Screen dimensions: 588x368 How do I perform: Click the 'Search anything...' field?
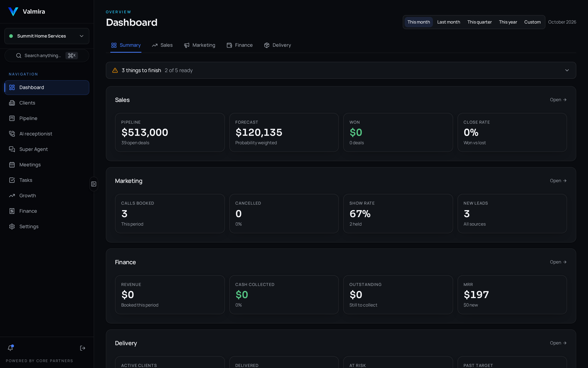point(47,56)
